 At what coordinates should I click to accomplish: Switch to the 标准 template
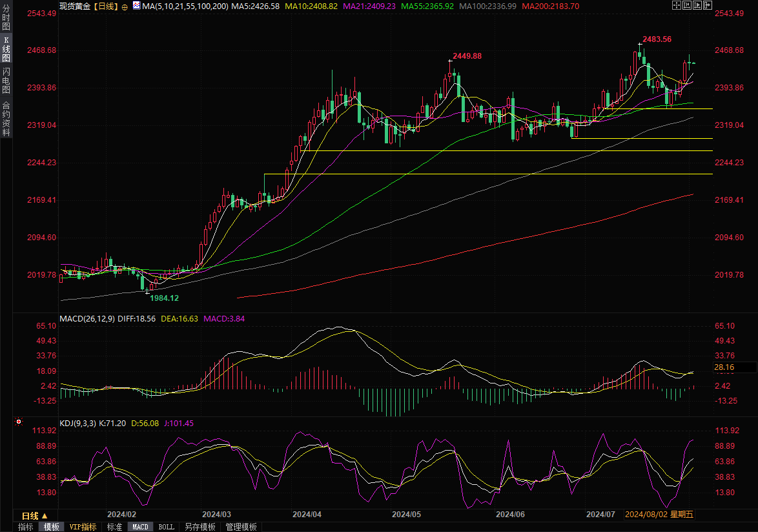114,527
